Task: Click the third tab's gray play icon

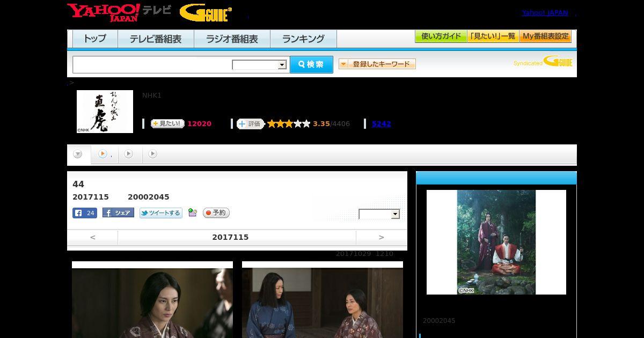Action: tap(128, 154)
